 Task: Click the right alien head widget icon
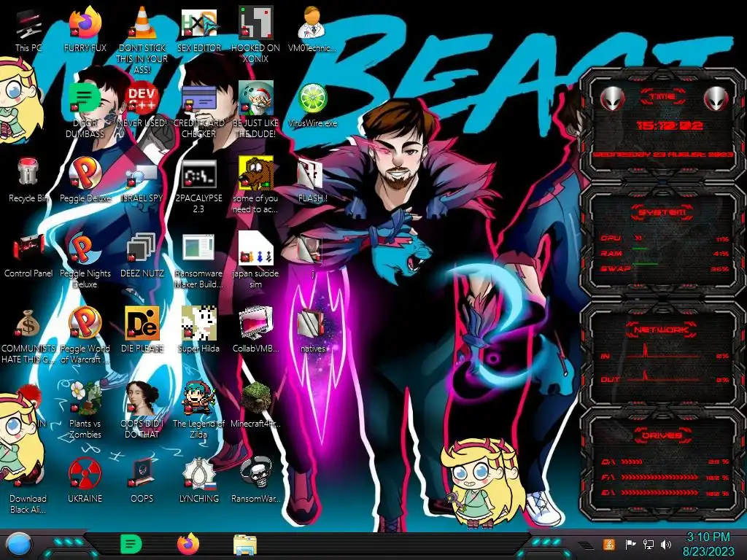[x=716, y=99]
